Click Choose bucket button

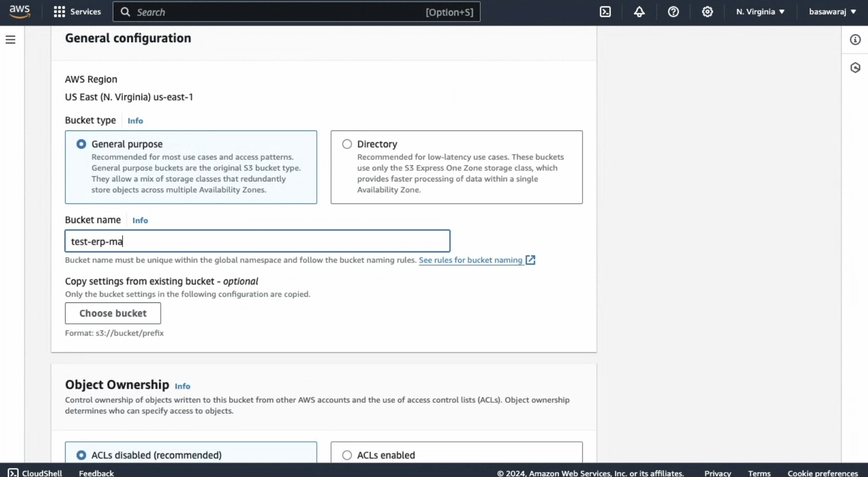[x=113, y=313]
